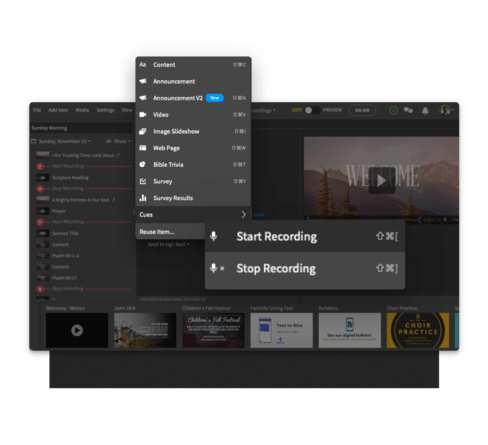Click the first red Start Recording cue marker
488x445 pixels.
click(x=40, y=166)
